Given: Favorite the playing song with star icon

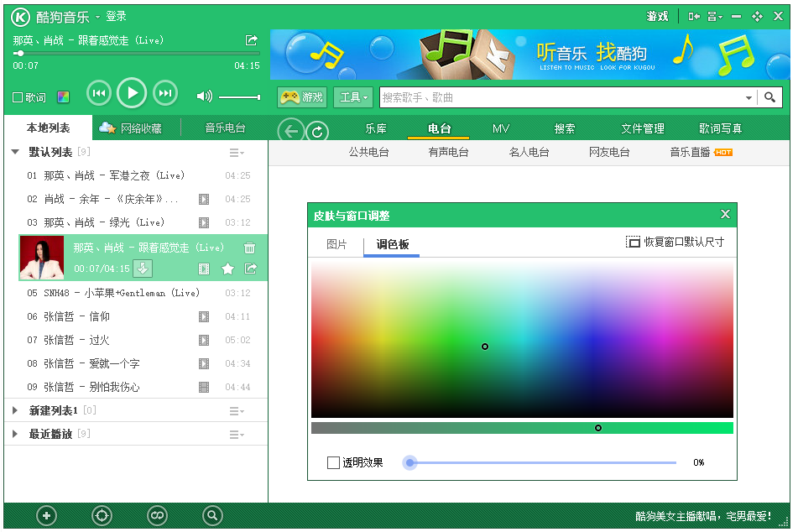Looking at the screenshot, I should (227, 269).
